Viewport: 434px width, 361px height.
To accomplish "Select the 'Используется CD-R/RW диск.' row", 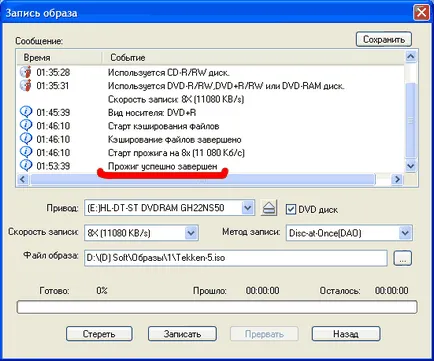I will click(x=211, y=72).
